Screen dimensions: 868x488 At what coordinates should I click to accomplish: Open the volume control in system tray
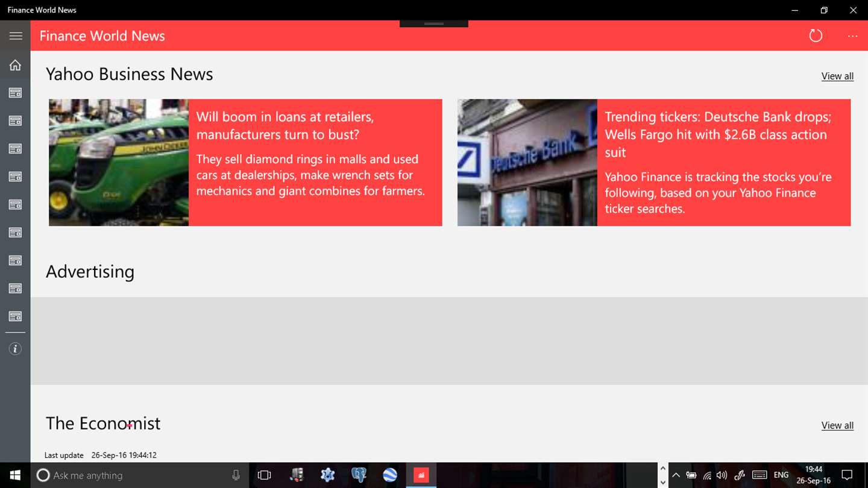[722, 475]
